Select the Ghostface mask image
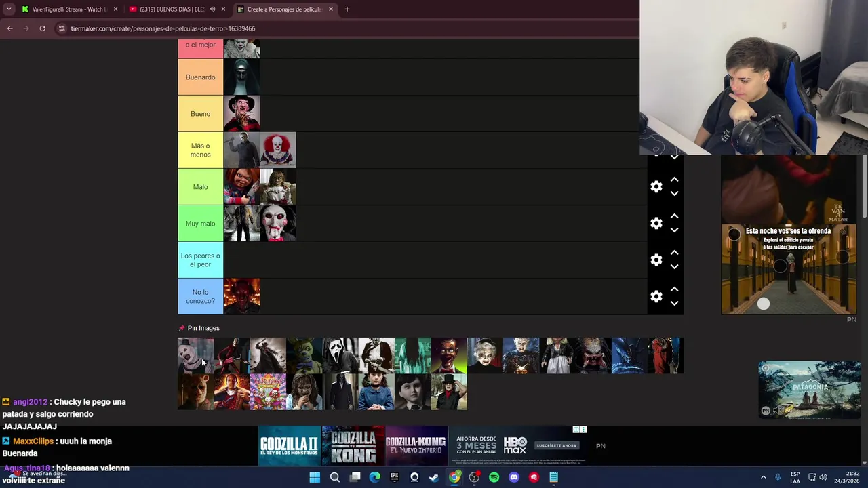Viewport: 868px width, 488px height. (340, 355)
